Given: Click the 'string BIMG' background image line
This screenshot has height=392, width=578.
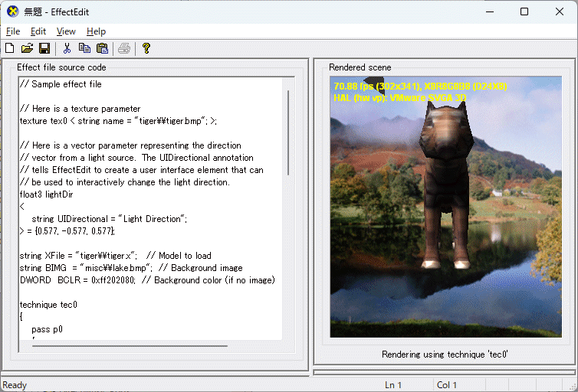Looking at the screenshot, I should pyautogui.click(x=131, y=268).
